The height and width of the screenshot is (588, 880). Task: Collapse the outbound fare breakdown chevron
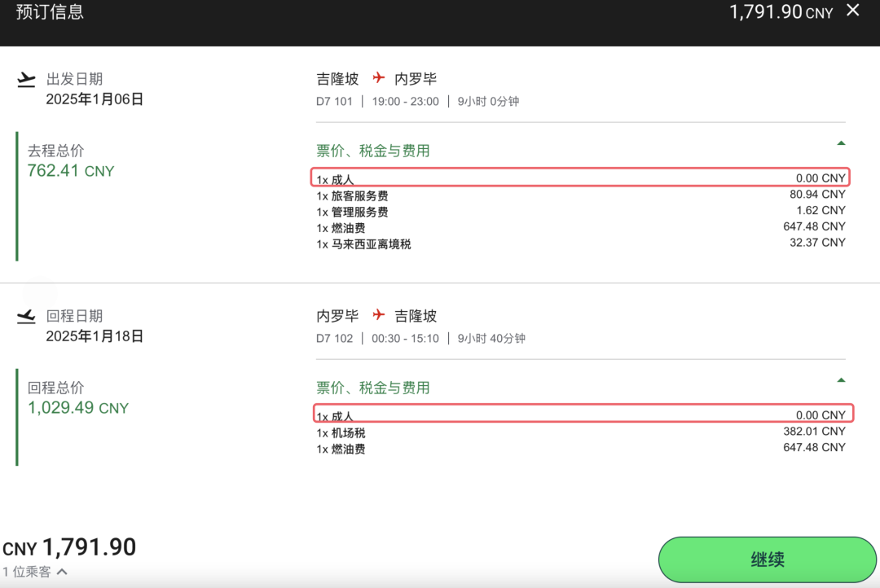pyautogui.click(x=840, y=143)
